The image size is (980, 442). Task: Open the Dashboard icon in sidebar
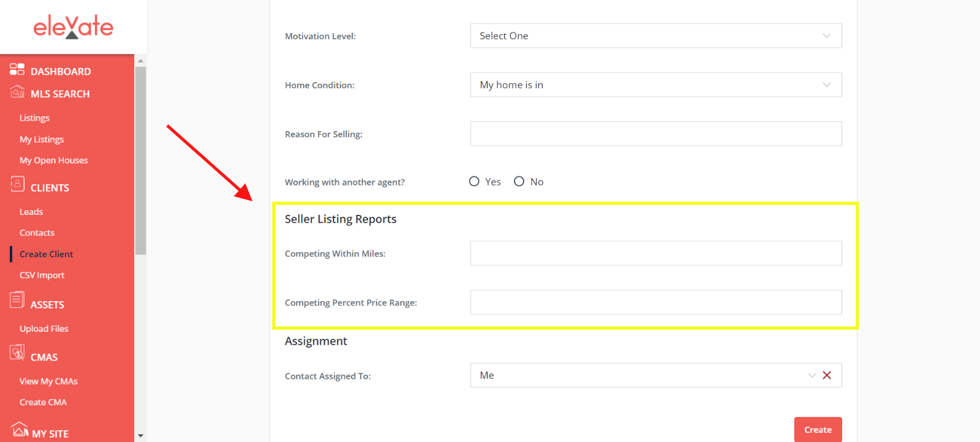(17, 69)
